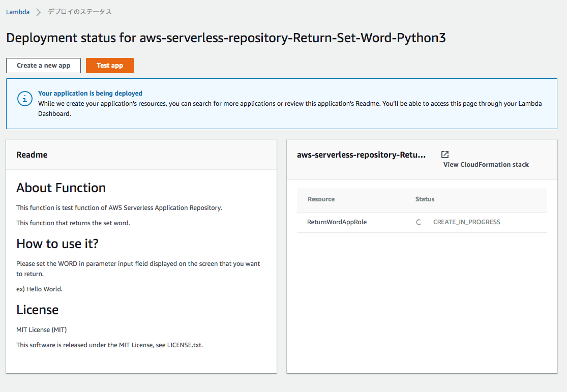Select the truncated stack name heading
The width and height of the screenshot is (567, 392).
tap(362, 155)
